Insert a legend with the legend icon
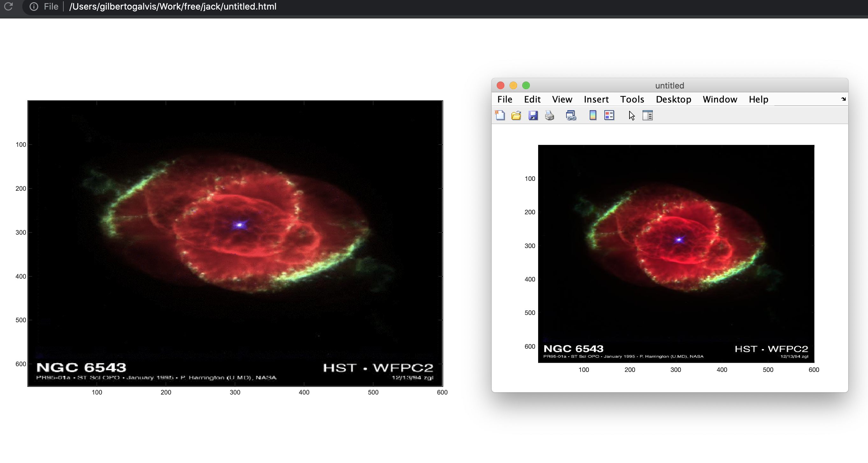 [609, 115]
